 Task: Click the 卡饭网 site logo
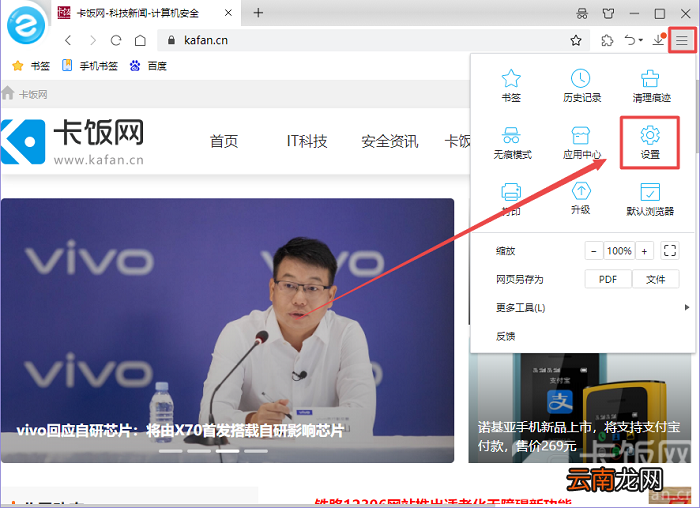pos(72,141)
